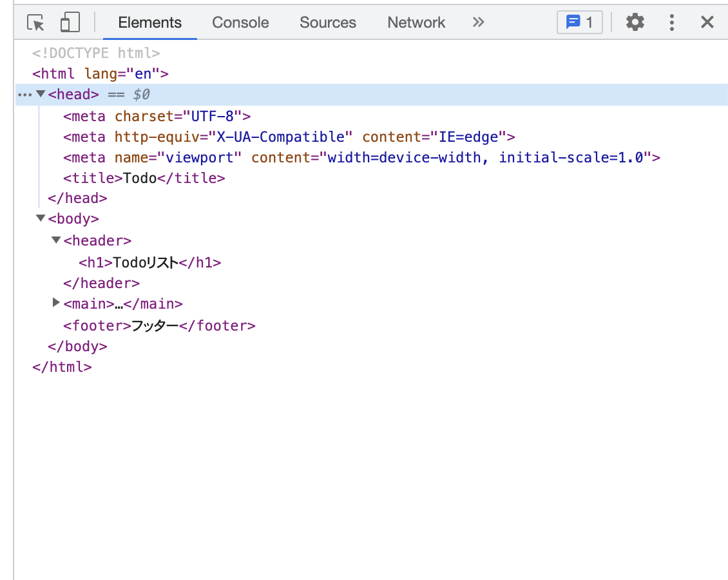Open the three-dot customize menu
Image resolution: width=728 pixels, height=580 pixels.
671,23
